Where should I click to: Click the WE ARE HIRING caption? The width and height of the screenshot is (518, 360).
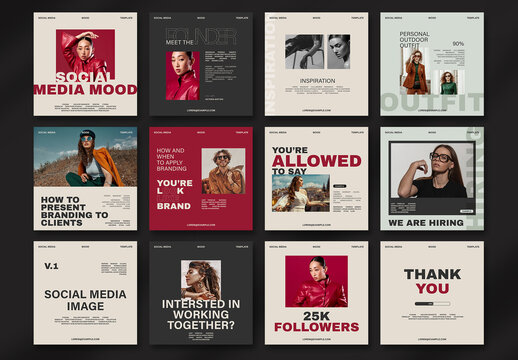pos(426,223)
